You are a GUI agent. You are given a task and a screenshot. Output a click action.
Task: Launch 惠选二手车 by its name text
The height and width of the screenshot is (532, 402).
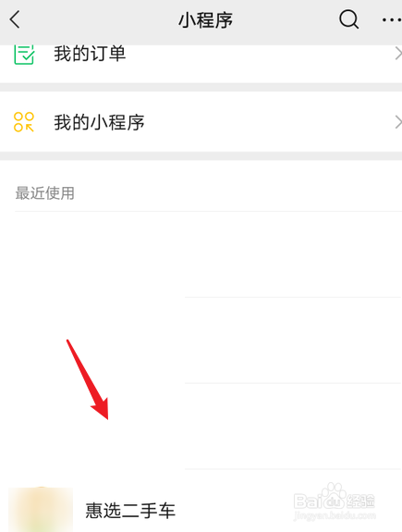click(x=130, y=511)
